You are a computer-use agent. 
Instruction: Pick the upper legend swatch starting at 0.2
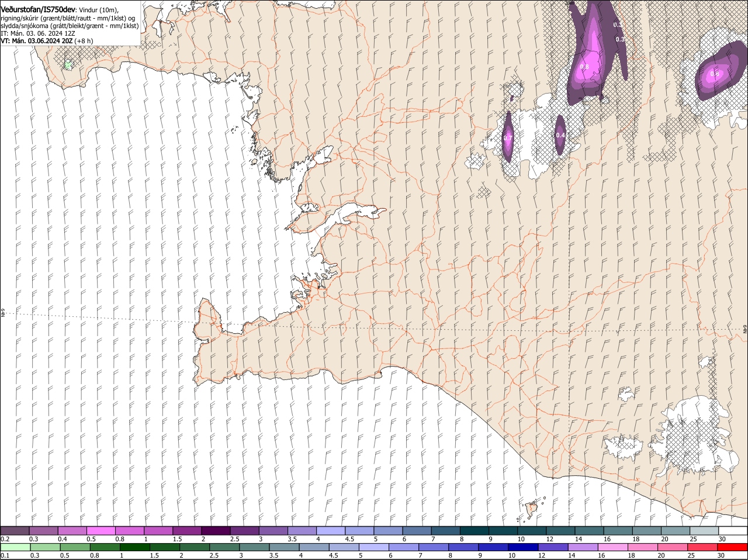pos(15,530)
